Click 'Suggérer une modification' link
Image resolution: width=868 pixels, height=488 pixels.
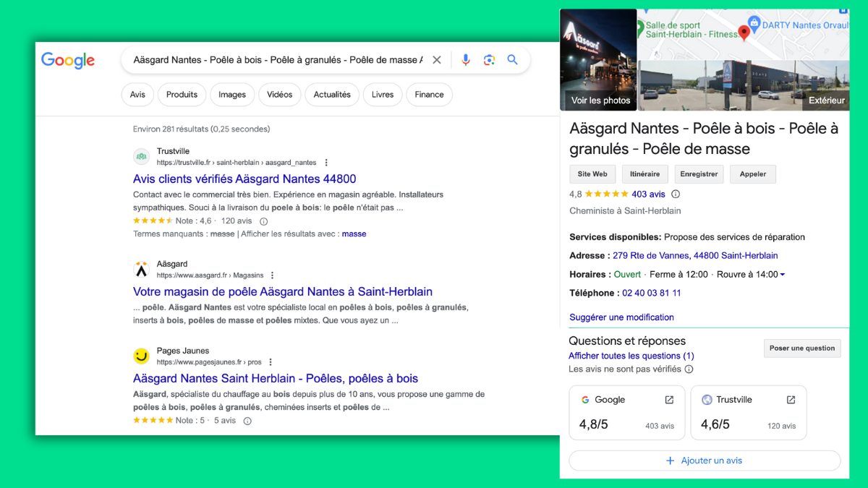(621, 317)
